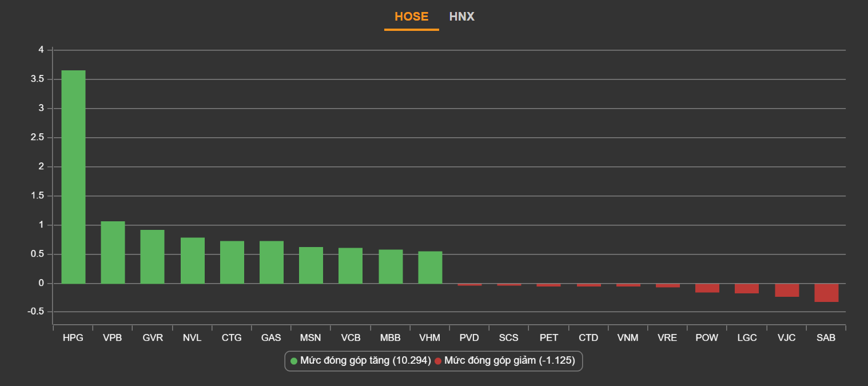Click the red legend color dot
Viewport: 868px width, 386px height.
click(438, 361)
